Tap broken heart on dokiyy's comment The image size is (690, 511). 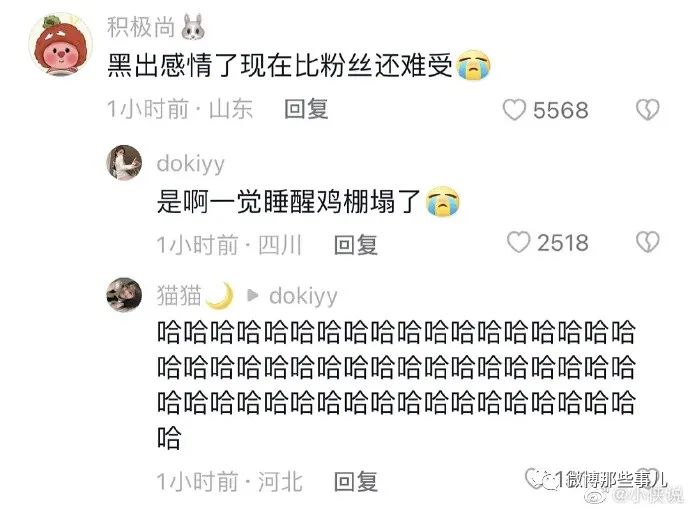pos(648,242)
